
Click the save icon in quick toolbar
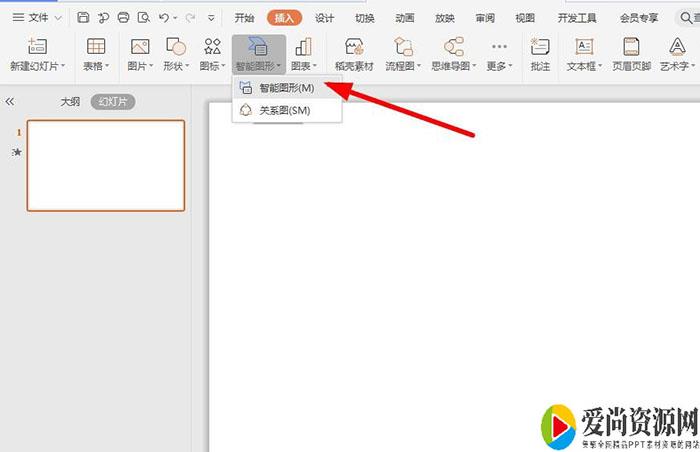click(83, 18)
